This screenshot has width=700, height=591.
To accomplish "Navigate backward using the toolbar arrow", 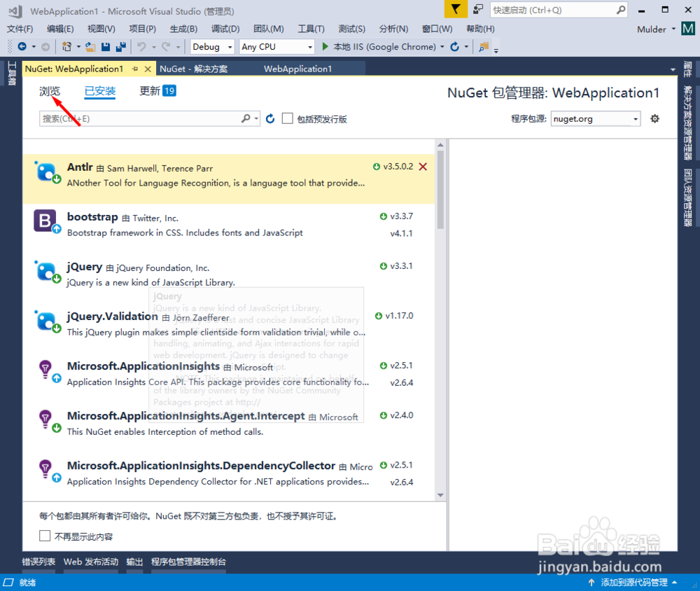I will tap(21, 46).
